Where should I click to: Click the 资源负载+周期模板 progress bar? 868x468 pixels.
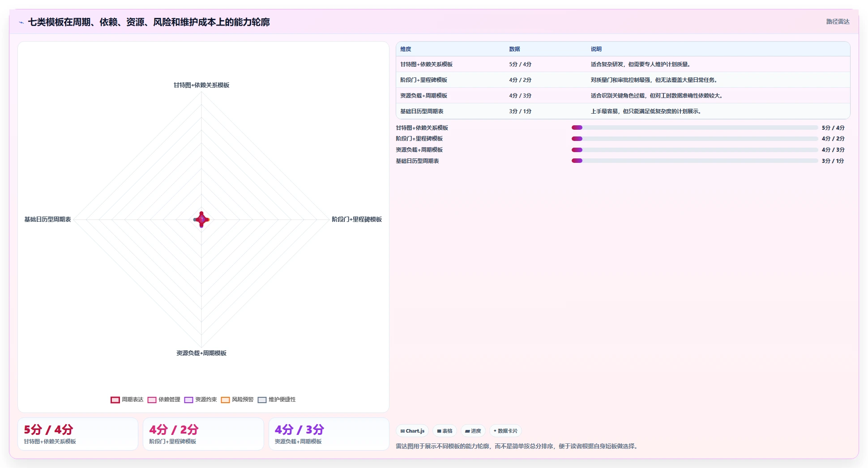695,150
